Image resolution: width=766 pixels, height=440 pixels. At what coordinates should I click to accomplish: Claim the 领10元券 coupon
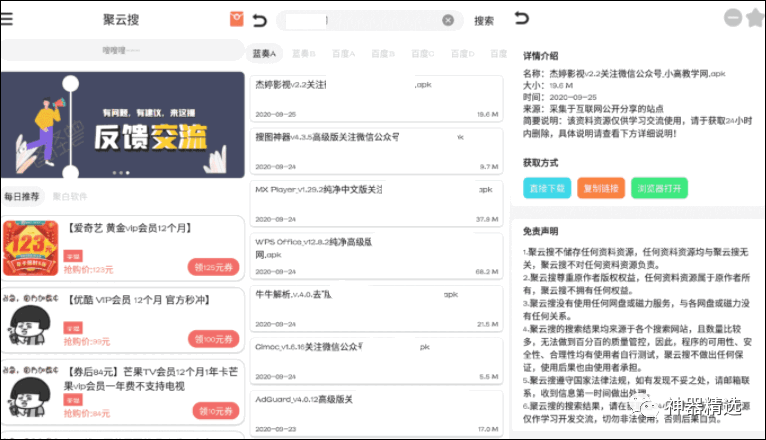(216, 411)
